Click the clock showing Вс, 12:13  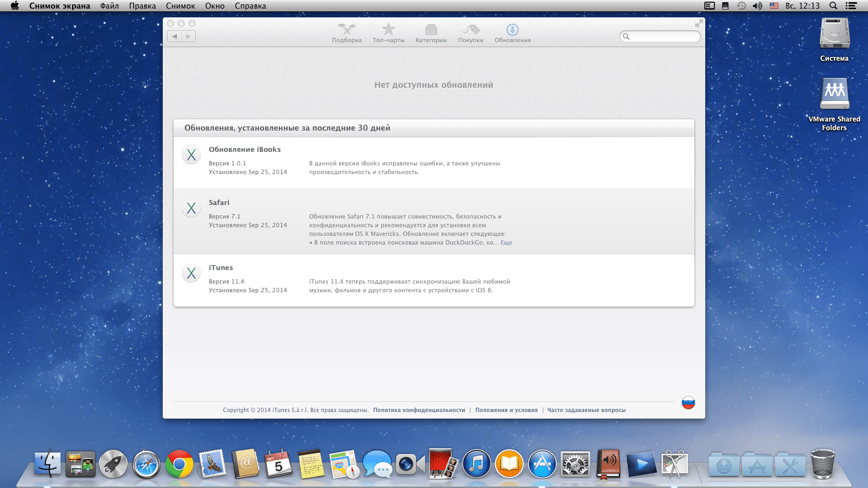[802, 6]
